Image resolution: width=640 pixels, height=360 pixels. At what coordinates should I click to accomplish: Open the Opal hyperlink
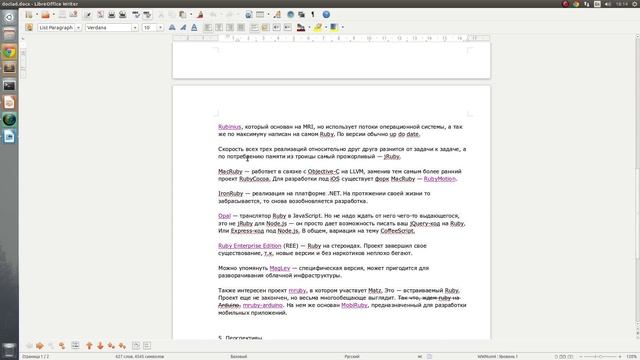click(x=224, y=216)
